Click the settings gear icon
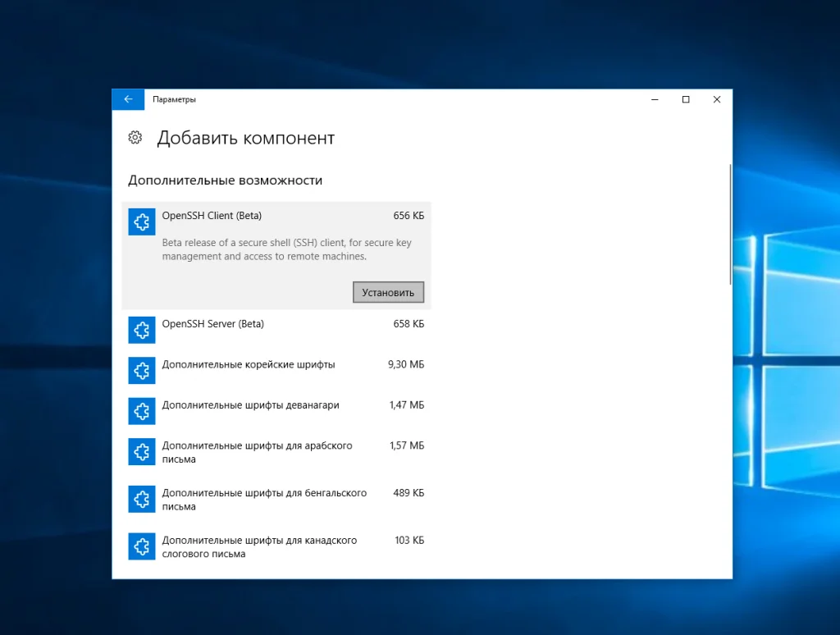 click(136, 138)
